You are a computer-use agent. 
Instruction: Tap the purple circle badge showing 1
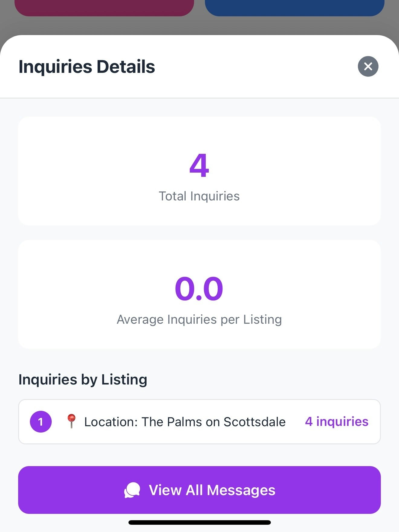click(41, 421)
